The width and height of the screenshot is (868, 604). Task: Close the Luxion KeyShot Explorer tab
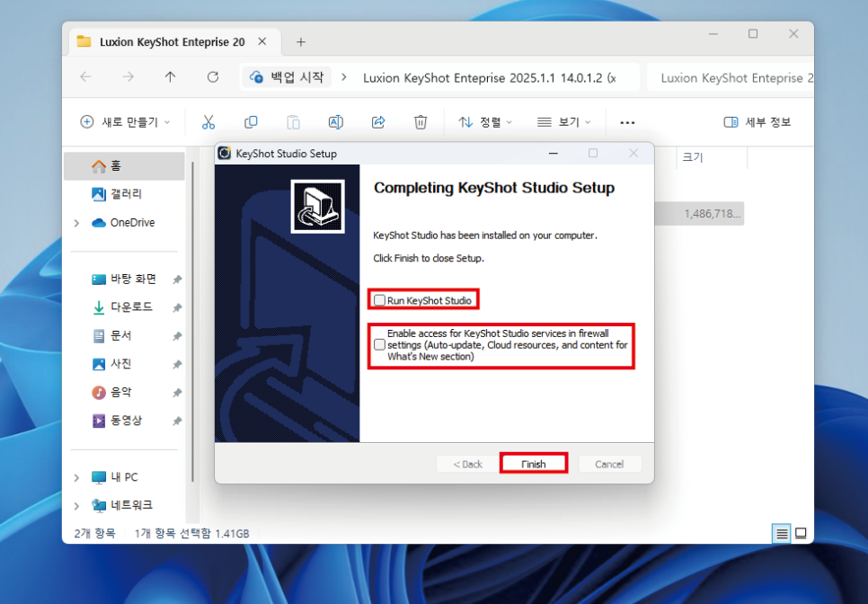(262, 41)
